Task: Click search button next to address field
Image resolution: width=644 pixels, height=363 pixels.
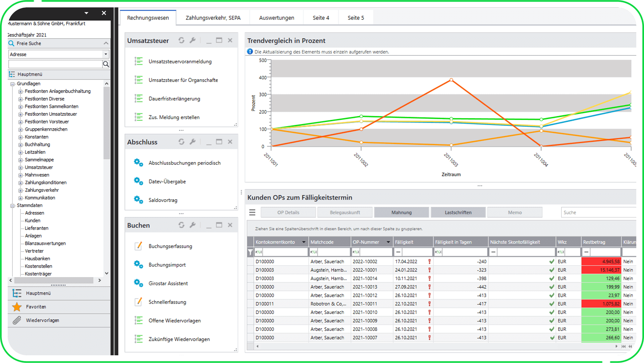Action: point(106,64)
